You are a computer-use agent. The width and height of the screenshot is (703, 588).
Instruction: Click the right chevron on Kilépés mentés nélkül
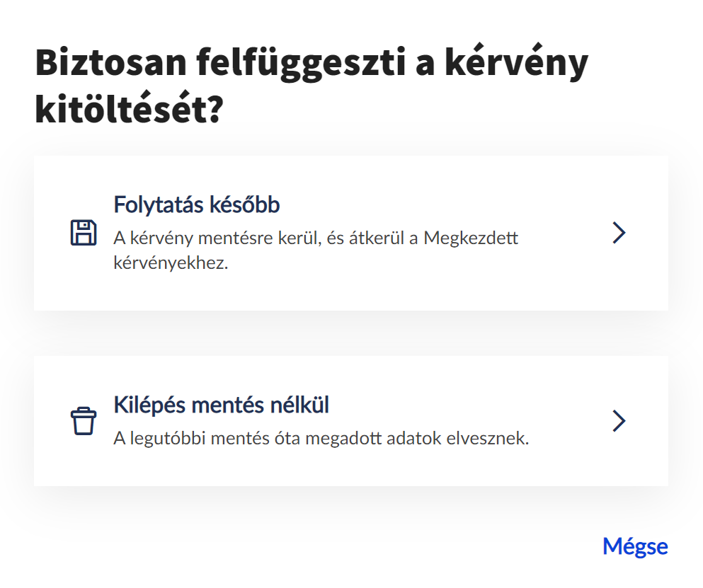619,421
